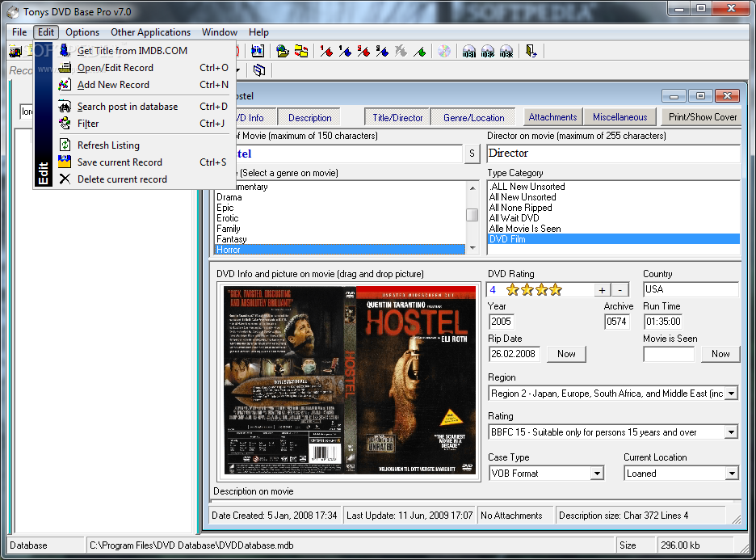Click the greyed-out flag toolbar icon
This screenshot has height=560, width=756.
pyautogui.click(x=401, y=51)
